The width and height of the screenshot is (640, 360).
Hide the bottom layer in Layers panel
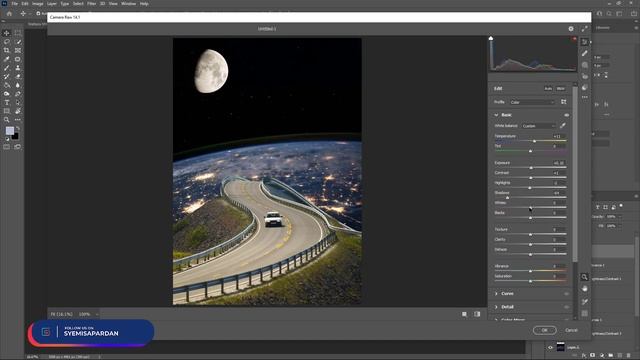click(550, 347)
